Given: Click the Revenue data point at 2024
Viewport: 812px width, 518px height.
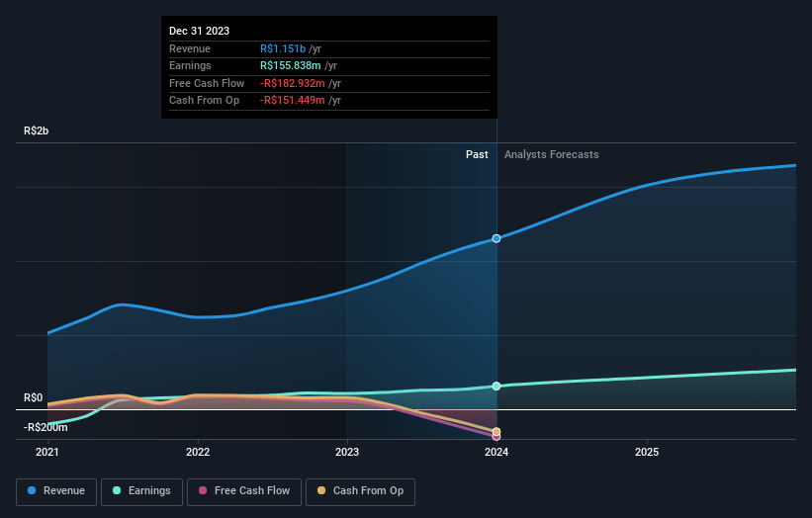Looking at the screenshot, I should pyautogui.click(x=496, y=238).
